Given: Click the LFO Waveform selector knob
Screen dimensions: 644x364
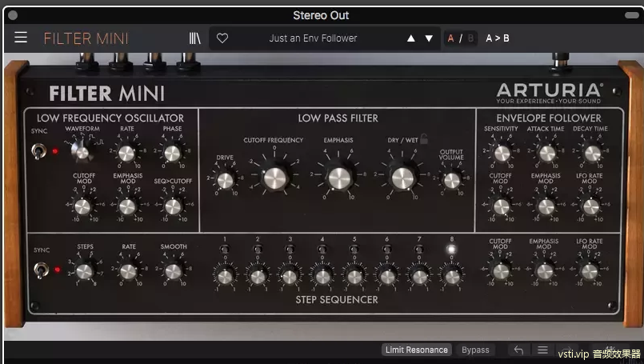Looking at the screenshot, I should point(80,150).
